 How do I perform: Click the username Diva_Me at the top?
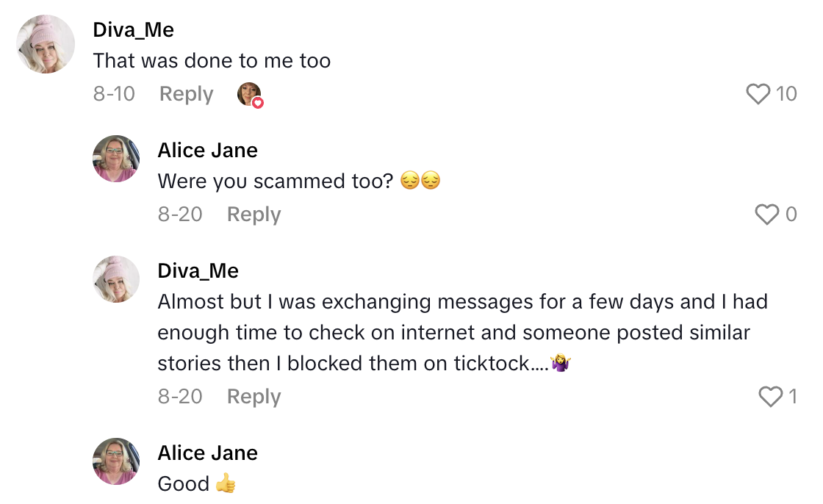[133, 29]
